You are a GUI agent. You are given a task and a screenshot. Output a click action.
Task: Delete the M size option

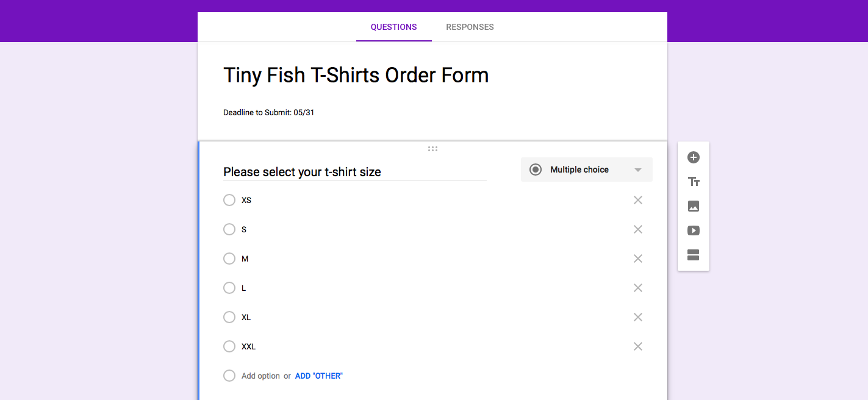pos(638,259)
